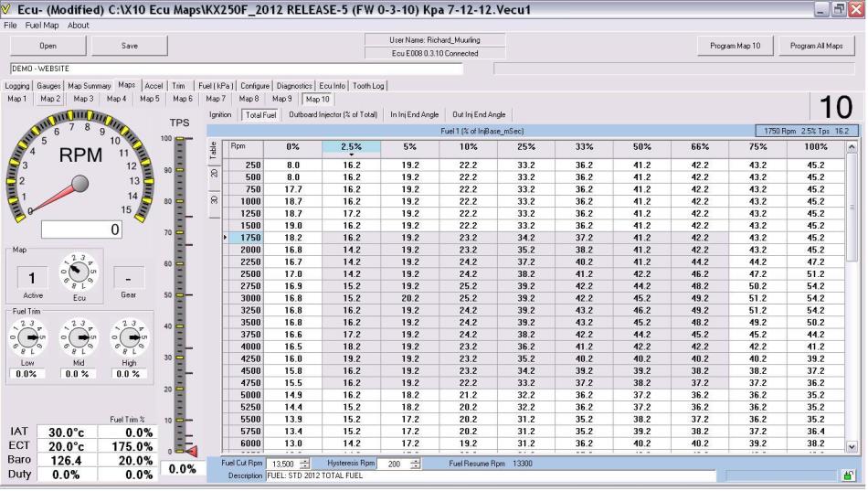Click the Fuel Cut Rpm input field

tap(283, 464)
